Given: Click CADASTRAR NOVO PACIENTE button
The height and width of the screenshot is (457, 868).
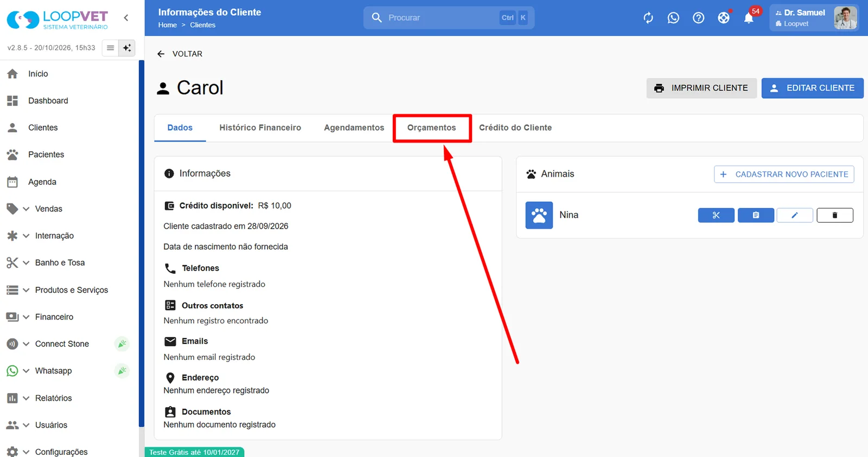Looking at the screenshot, I should 784,175.
